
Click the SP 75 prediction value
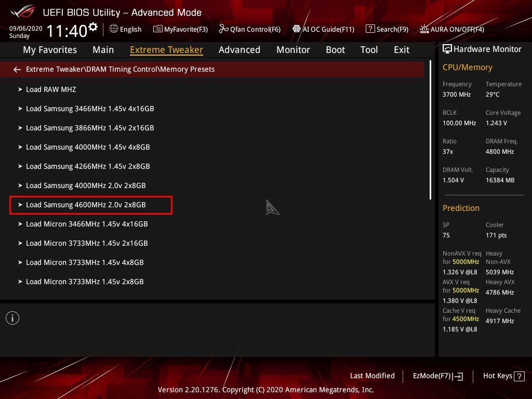(446, 235)
